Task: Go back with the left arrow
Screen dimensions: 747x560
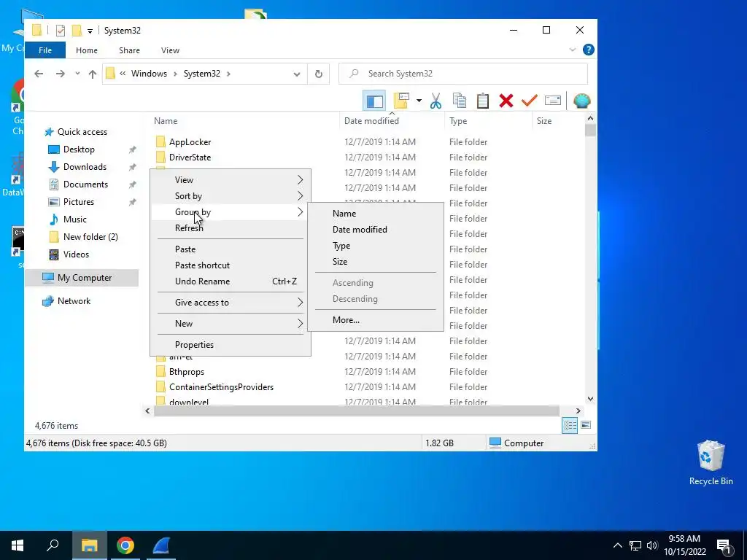Action: (x=39, y=74)
